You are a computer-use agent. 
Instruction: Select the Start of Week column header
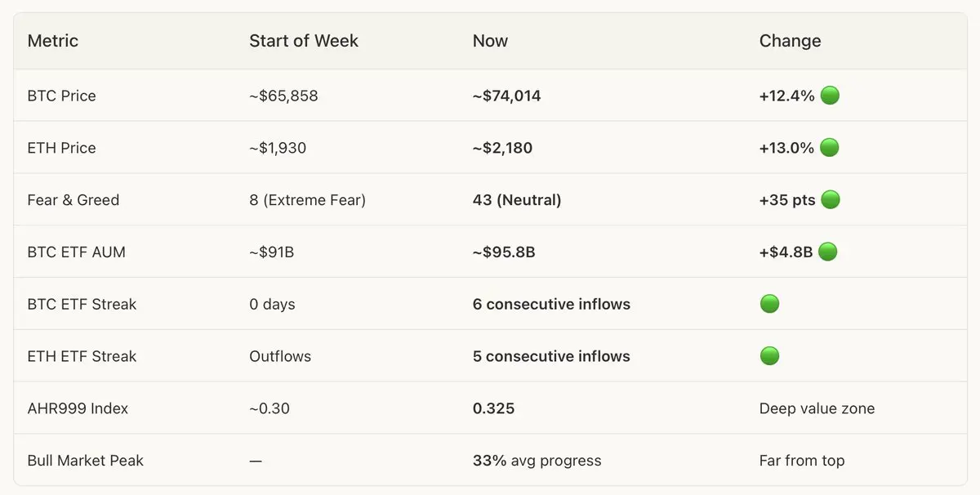[304, 41]
